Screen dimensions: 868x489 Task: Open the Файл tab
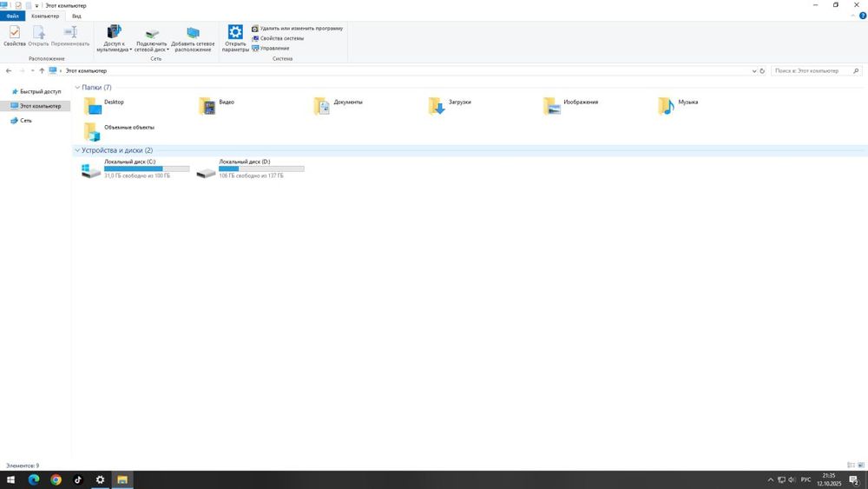coord(13,16)
